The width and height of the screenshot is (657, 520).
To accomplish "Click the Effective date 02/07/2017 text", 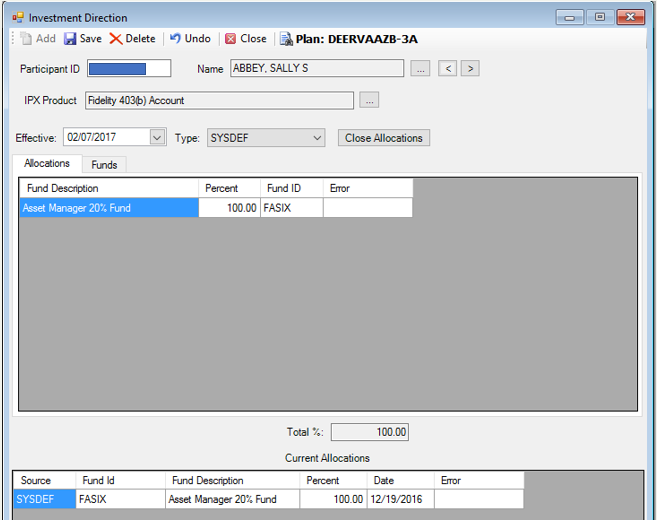I will (x=91, y=137).
